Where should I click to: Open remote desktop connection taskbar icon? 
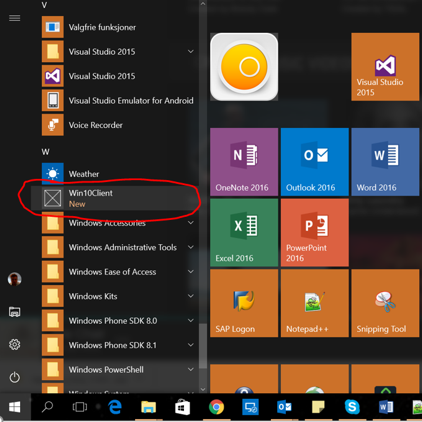pos(250,407)
